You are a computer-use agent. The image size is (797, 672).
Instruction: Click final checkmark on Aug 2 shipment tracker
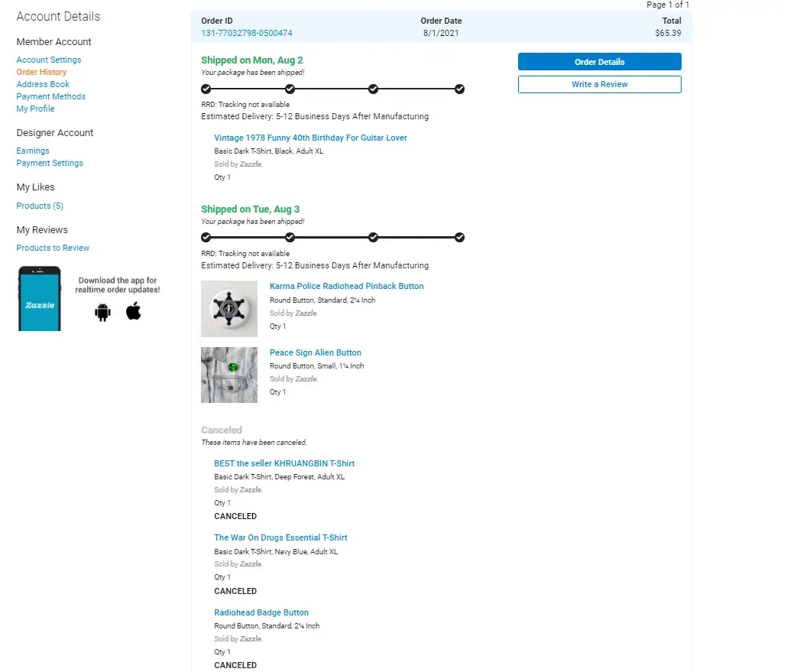(x=459, y=89)
